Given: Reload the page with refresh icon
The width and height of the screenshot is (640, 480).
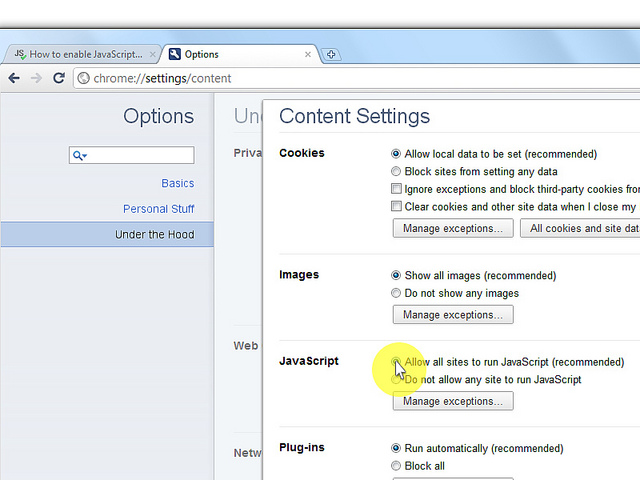Looking at the screenshot, I should tap(59, 78).
